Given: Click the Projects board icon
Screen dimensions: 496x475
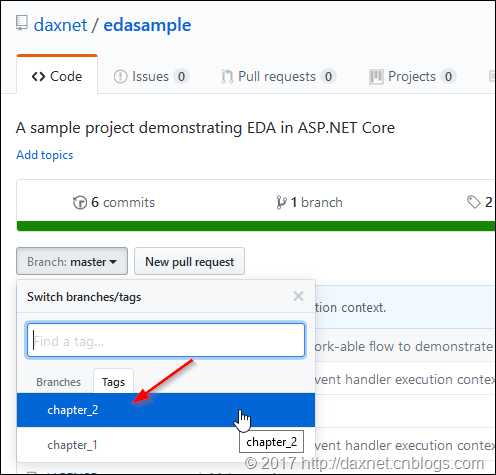Looking at the screenshot, I should [x=376, y=77].
